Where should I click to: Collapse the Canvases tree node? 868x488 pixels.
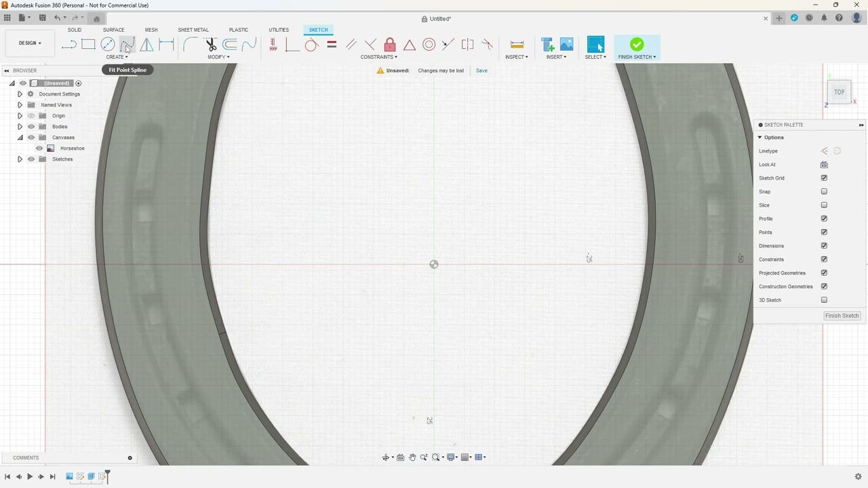point(20,138)
